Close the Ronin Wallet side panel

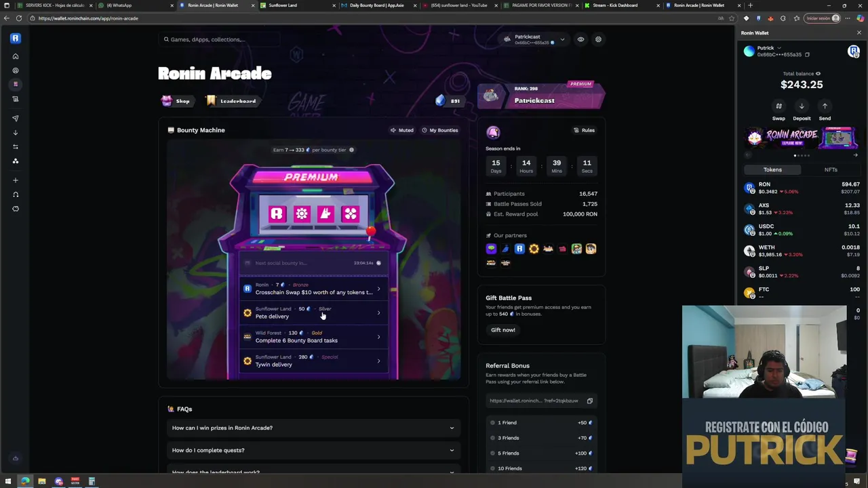click(x=859, y=33)
